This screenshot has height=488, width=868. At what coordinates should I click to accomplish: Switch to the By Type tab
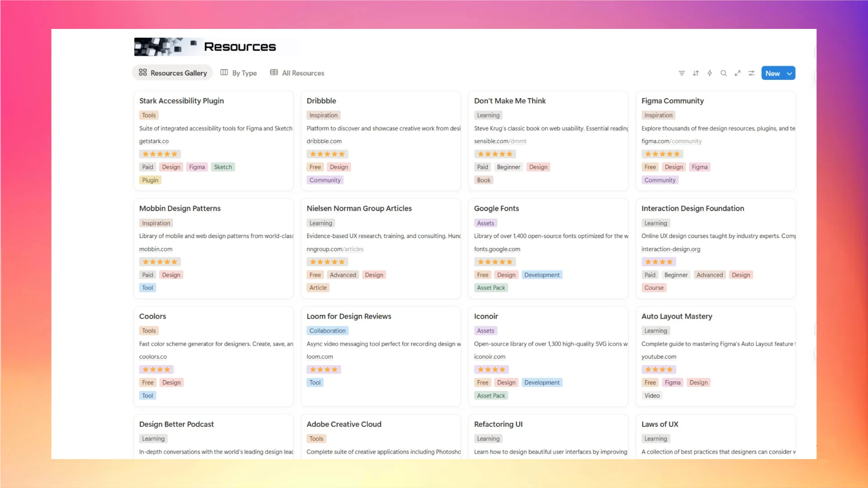[239, 73]
